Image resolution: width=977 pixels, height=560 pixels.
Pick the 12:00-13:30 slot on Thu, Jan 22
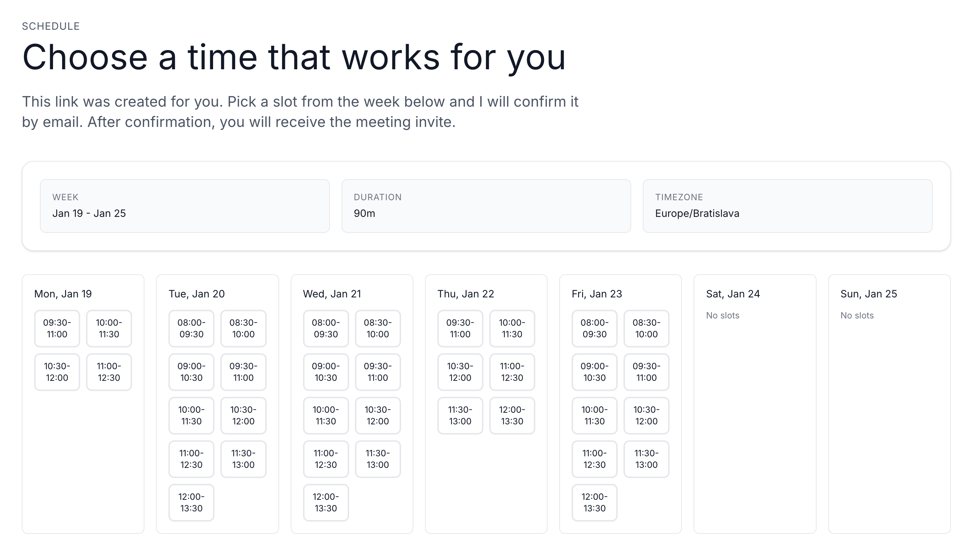point(512,415)
